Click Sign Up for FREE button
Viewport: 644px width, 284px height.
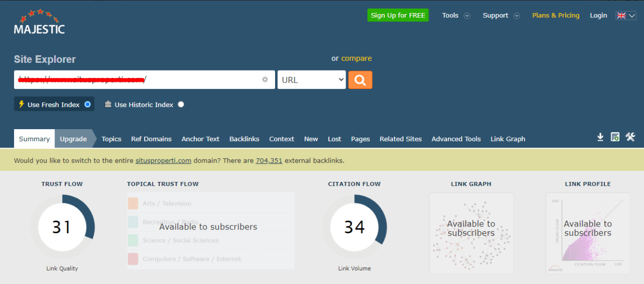coord(398,15)
